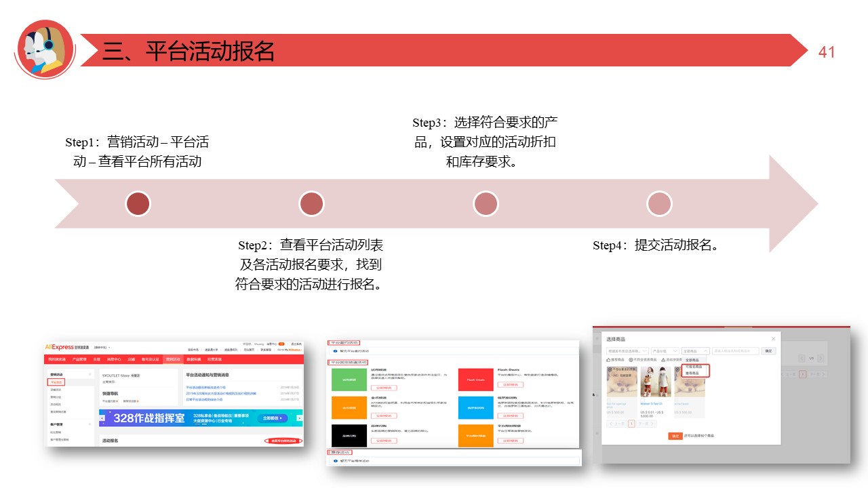The height and width of the screenshot is (488, 868).
Task: Open the 简体中文 language dropdown
Action: 103,347
